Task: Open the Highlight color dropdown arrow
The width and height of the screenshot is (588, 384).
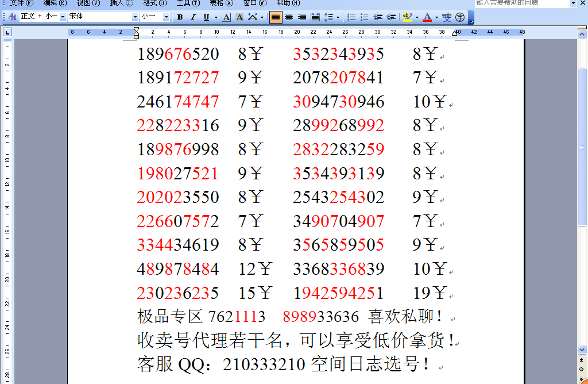Action: [x=417, y=17]
